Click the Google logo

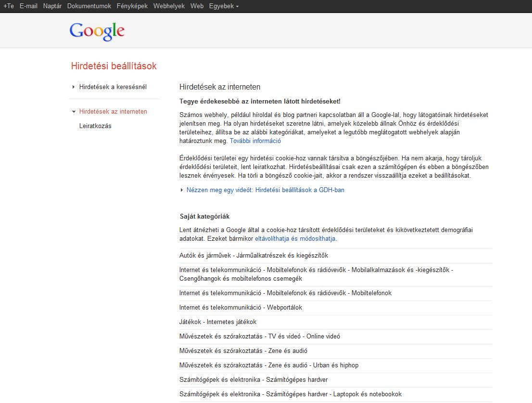click(x=97, y=31)
